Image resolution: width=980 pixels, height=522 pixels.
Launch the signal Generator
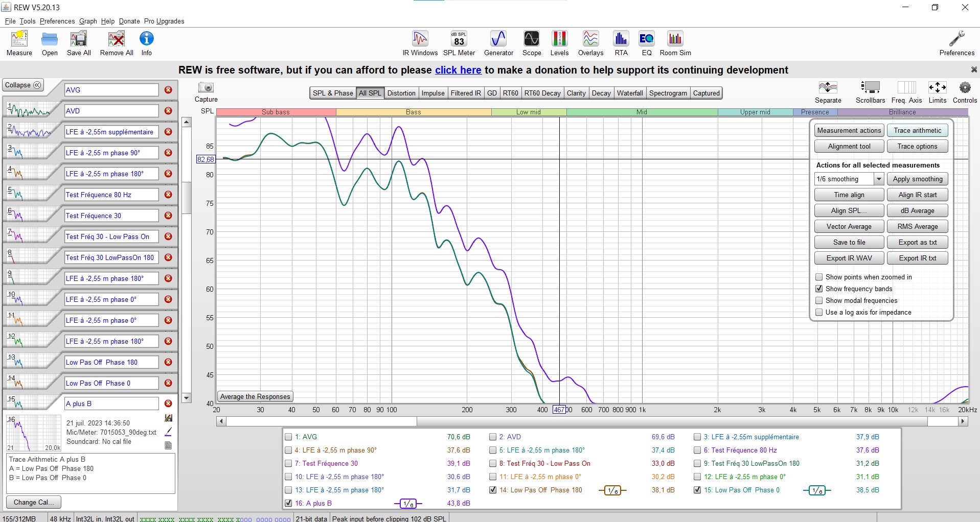(498, 43)
